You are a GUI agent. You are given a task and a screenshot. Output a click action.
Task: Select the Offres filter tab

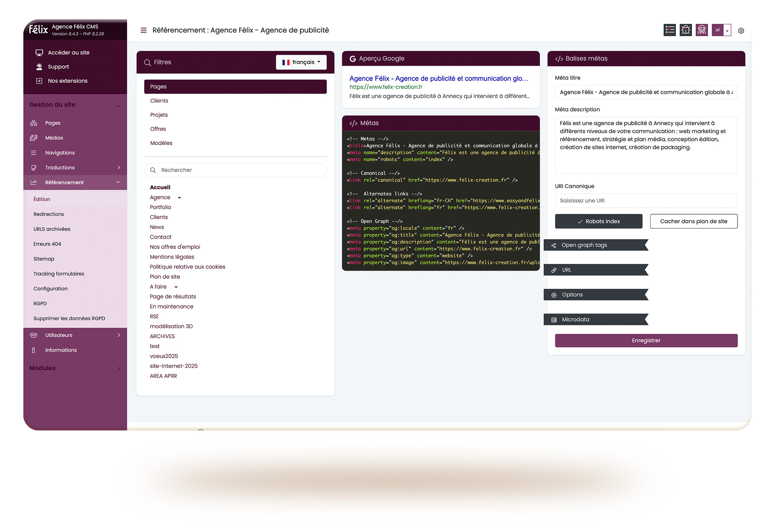point(236,129)
